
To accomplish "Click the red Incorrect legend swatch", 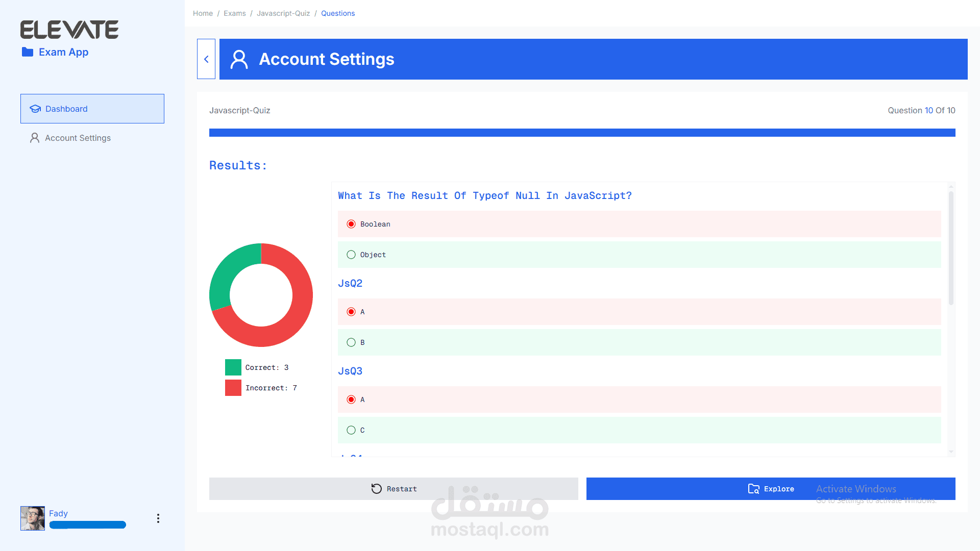I will pyautogui.click(x=233, y=388).
